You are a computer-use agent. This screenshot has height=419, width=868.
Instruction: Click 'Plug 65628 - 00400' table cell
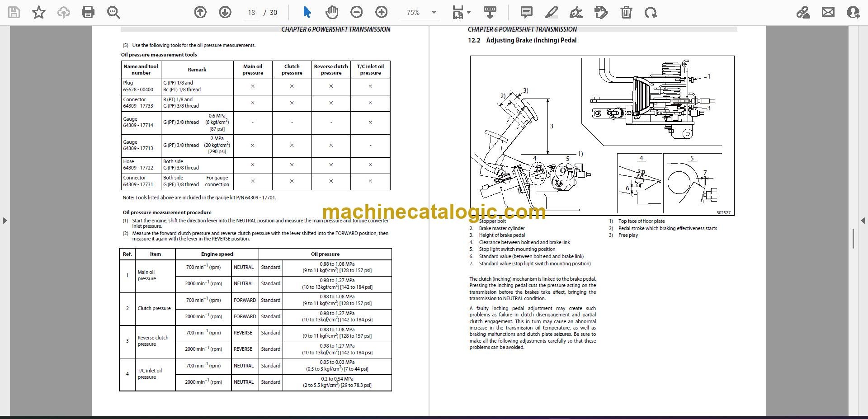(x=141, y=86)
